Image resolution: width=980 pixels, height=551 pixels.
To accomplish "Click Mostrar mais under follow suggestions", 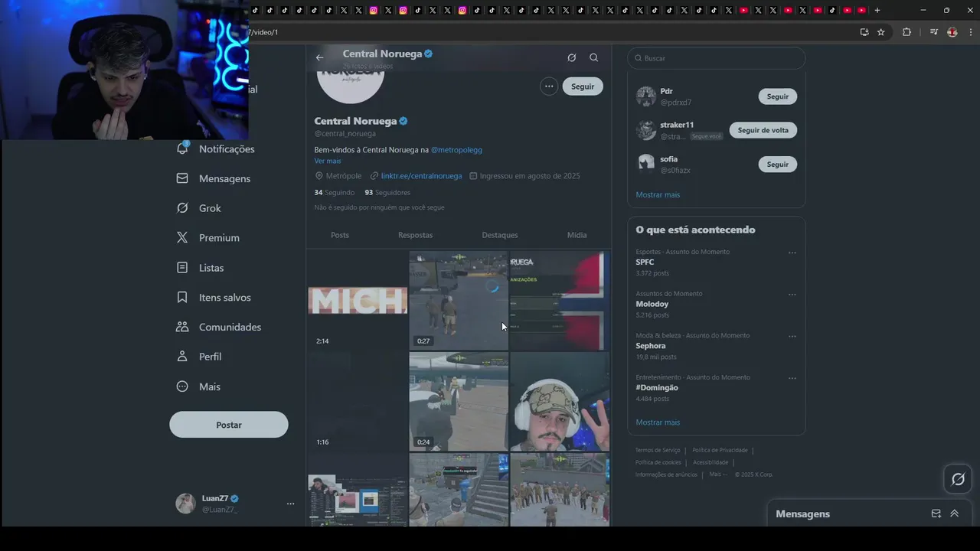I will 658,194.
